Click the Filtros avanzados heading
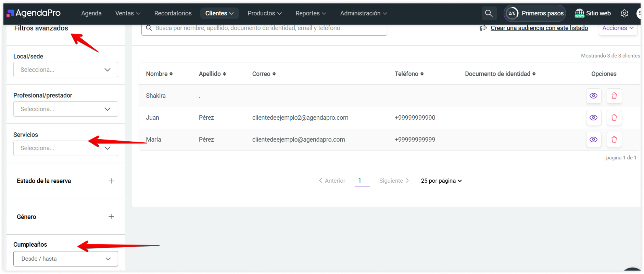Viewport: 644px width, 274px height. (x=41, y=28)
